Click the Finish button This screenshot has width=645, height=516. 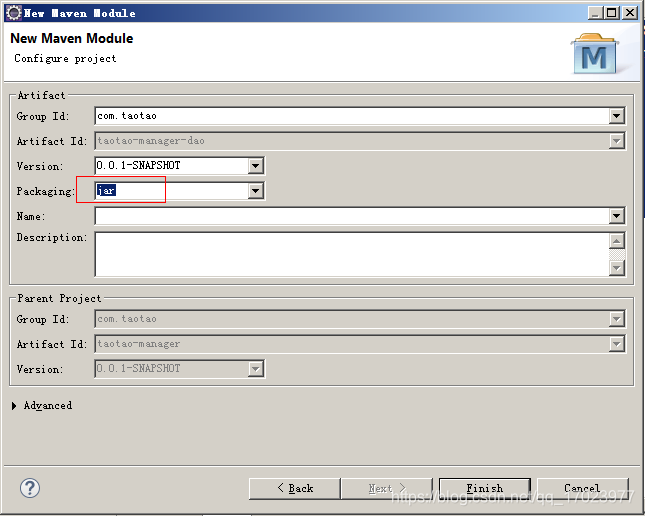pos(485,488)
